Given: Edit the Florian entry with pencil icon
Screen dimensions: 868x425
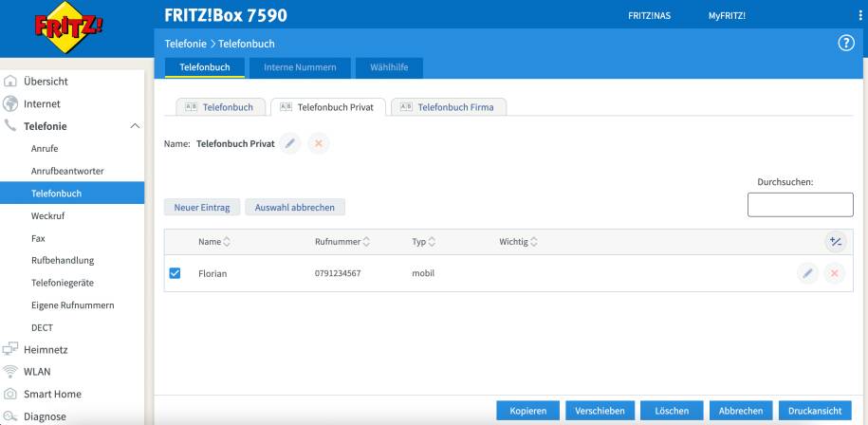Looking at the screenshot, I should pos(807,273).
